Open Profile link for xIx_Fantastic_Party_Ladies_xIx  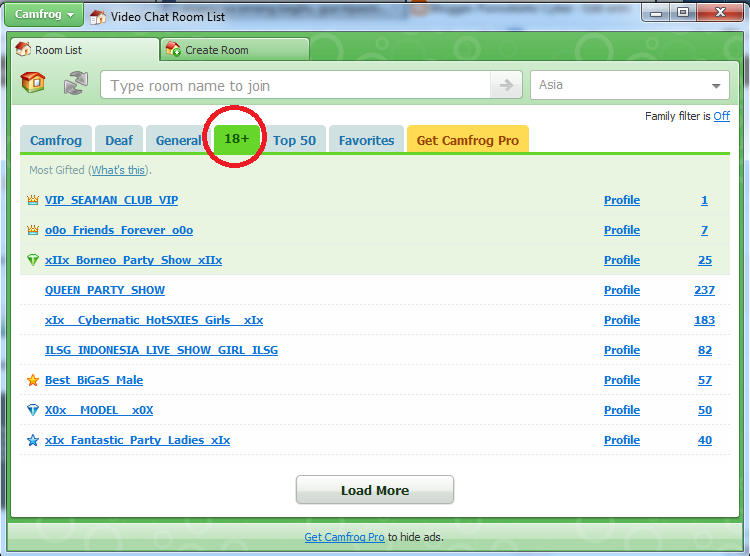(622, 440)
